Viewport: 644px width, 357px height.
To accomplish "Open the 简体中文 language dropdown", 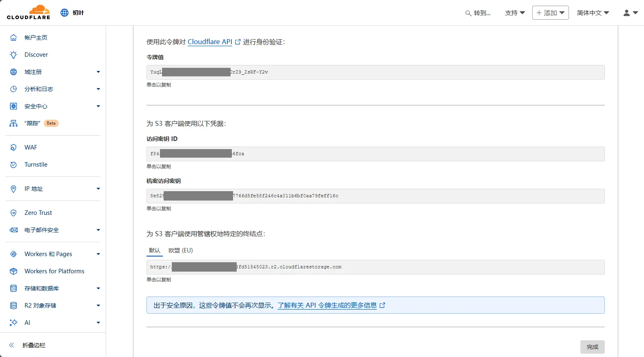I will (x=593, y=13).
